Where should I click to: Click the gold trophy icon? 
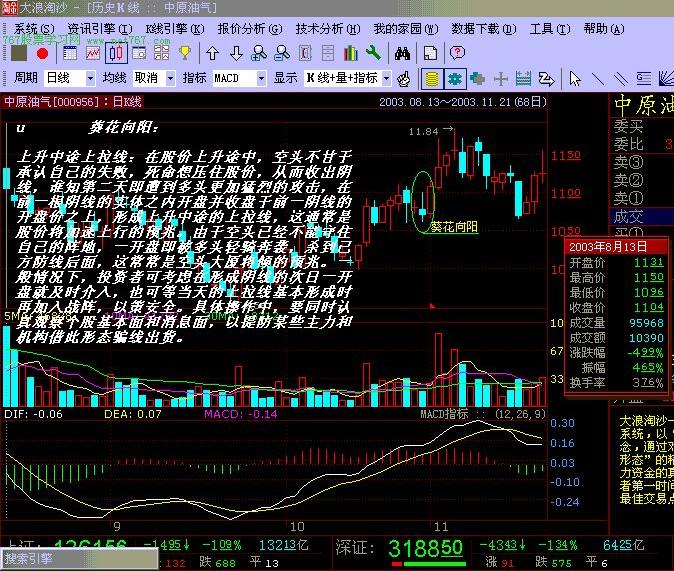coord(185,53)
